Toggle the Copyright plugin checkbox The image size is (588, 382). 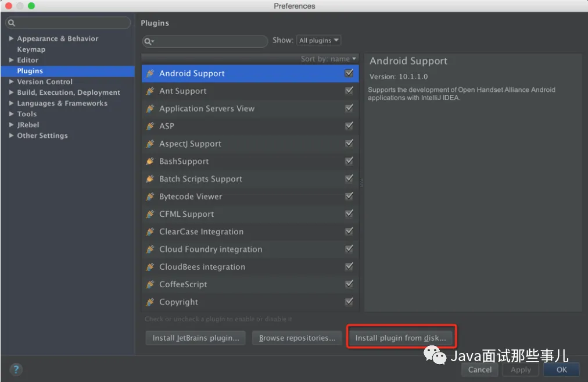click(349, 301)
